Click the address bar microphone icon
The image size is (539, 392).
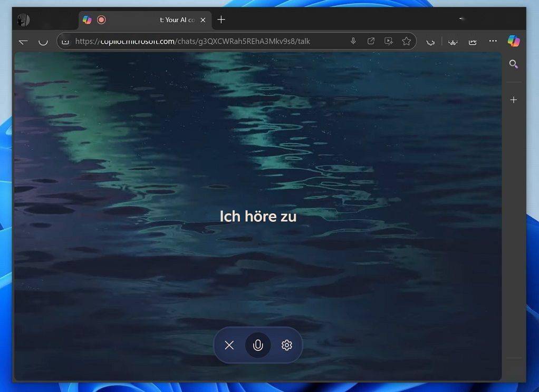coord(353,41)
